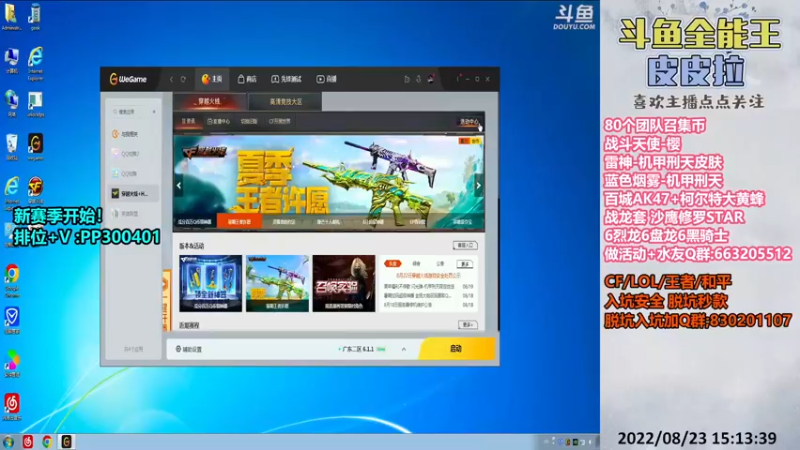Click the yellow 启动 launch button
The width and height of the screenshot is (800, 450).
pyautogui.click(x=457, y=348)
